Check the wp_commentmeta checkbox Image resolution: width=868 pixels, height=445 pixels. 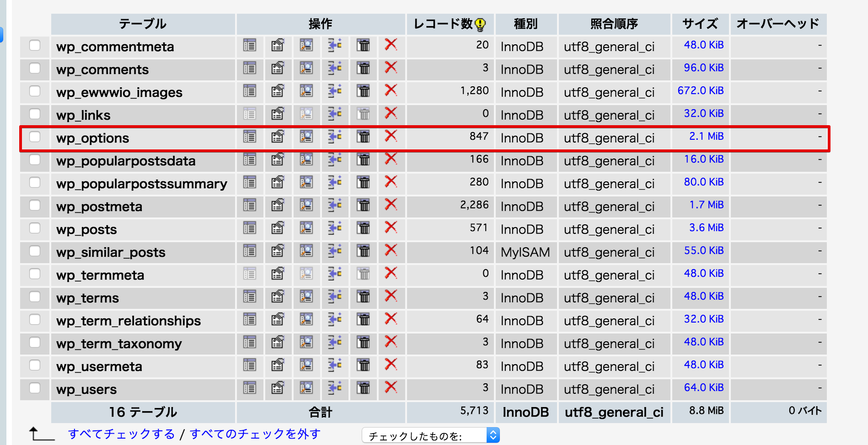point(35,45)
